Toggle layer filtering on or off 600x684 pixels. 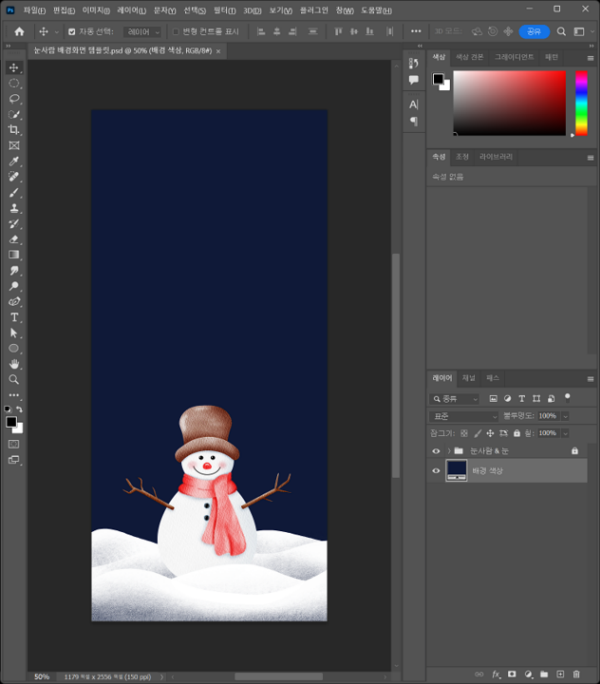pos(567,397)
